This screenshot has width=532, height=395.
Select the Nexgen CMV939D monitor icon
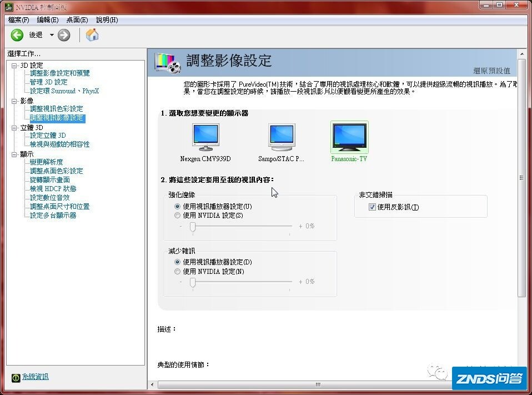[x=205, y=137]
